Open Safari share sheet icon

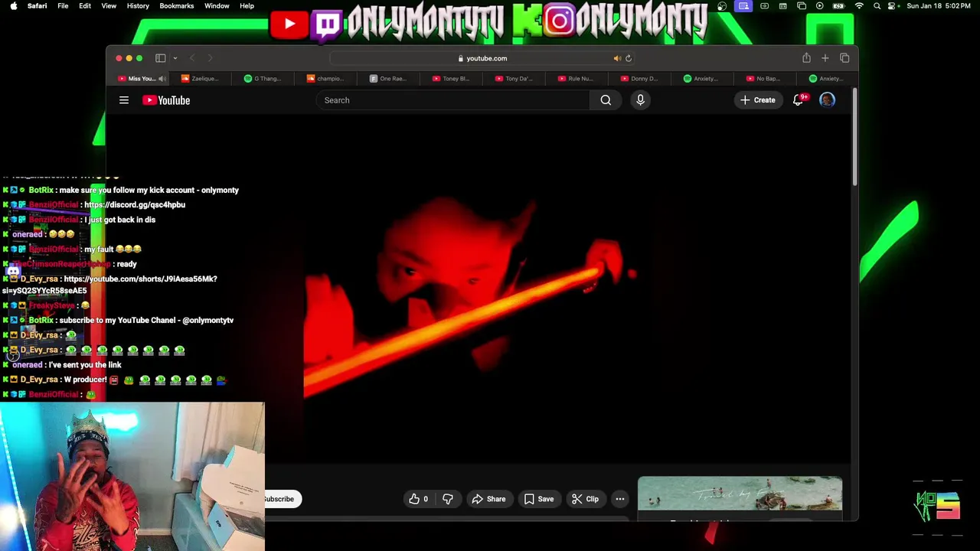point(806,58)
